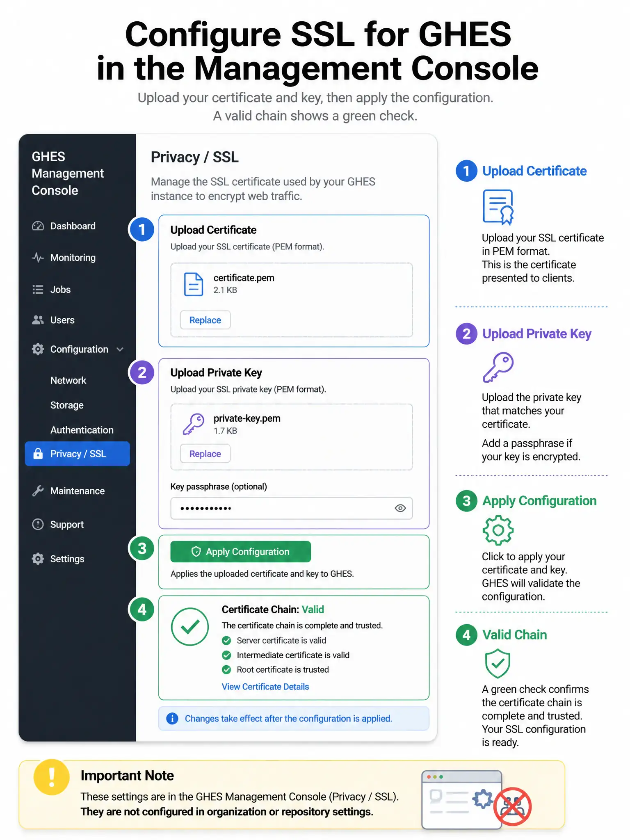Click the yellow Important Note warning icon
Viewport: 630px width, 840px height.
click(52, 777)
